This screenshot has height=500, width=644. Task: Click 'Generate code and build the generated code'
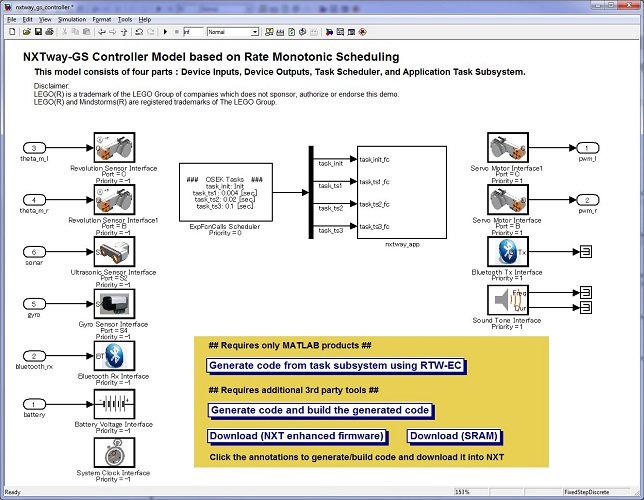click(x=319, y=410)
